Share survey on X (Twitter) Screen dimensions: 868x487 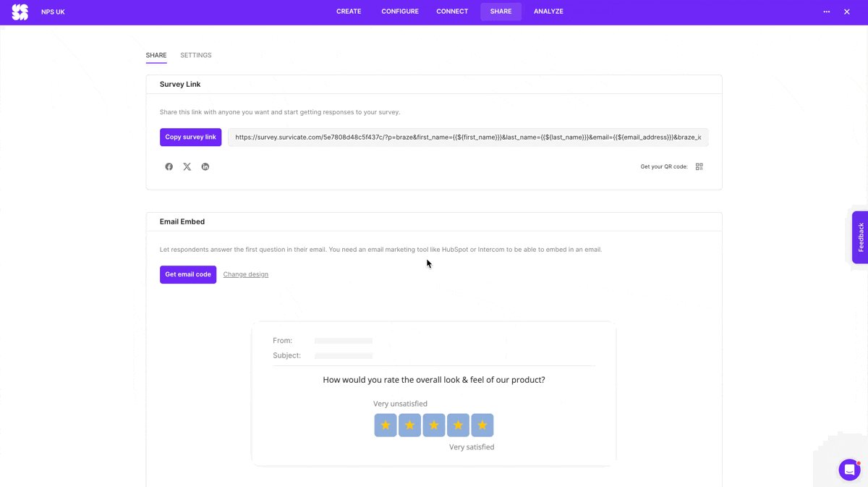coord(187,166)
